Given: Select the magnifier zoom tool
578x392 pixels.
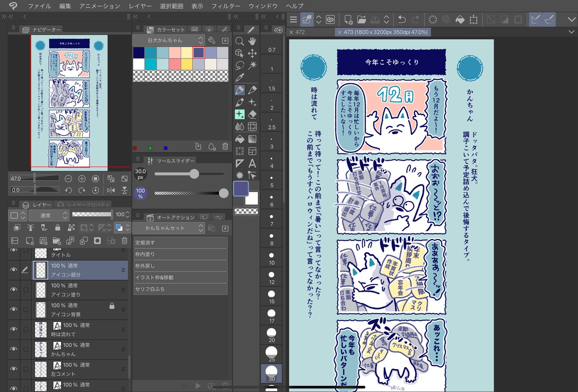Looking at the screenshot, I should pos(239,41).
